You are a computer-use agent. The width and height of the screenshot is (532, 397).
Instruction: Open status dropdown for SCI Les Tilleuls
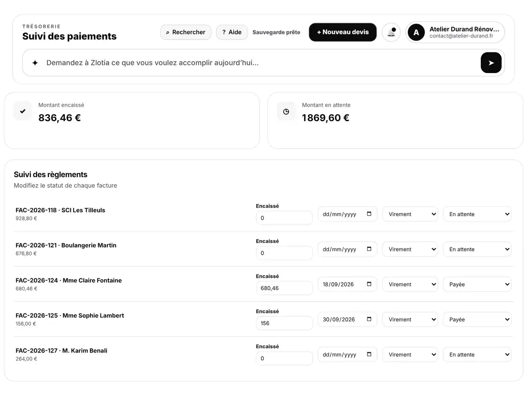pyautogui.click(x=477, y=214)
